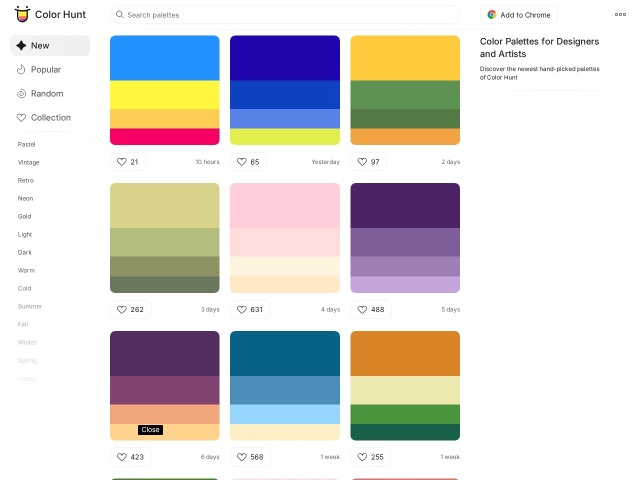Filter palettes by Cold tag
This screenshot has width=640, height=480.
pos(24,288)
